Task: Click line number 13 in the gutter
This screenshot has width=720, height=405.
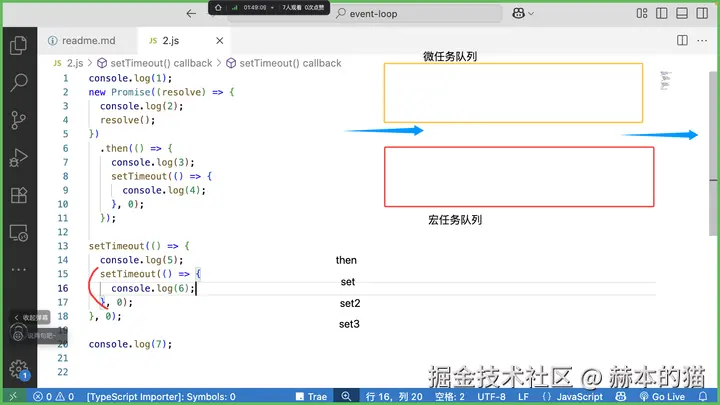Action: point(63,246)
